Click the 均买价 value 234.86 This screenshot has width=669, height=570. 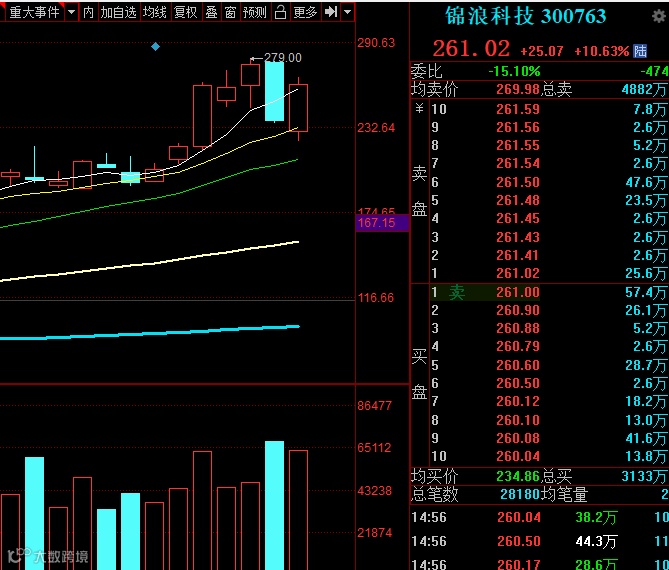click(518, 476)
